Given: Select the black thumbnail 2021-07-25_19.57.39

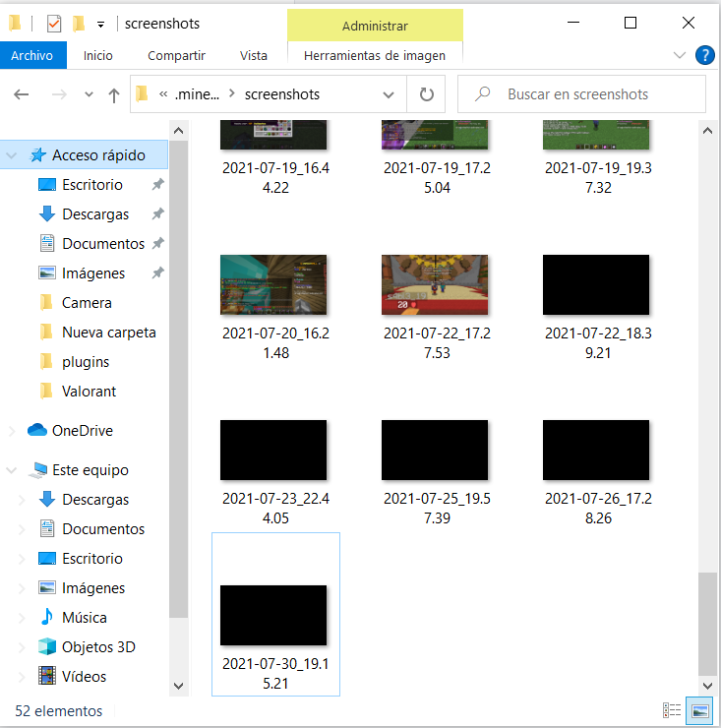Looking at the screenshot, I should (x=435, y=450).
